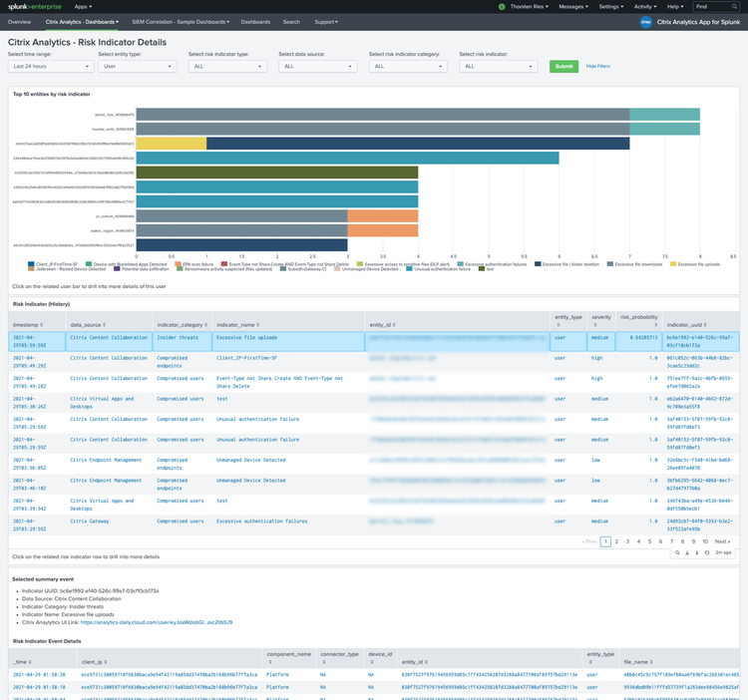Open the Support nav menu
748x700 pixels.
[326, 22]
